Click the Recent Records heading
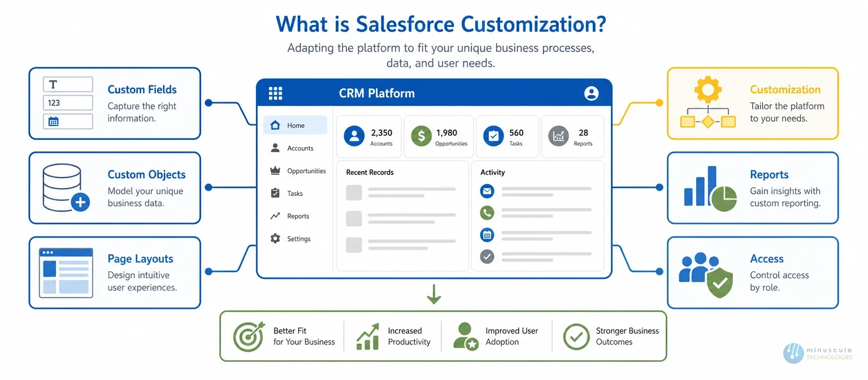Screen dimensions: 868x380 point(370,172)
